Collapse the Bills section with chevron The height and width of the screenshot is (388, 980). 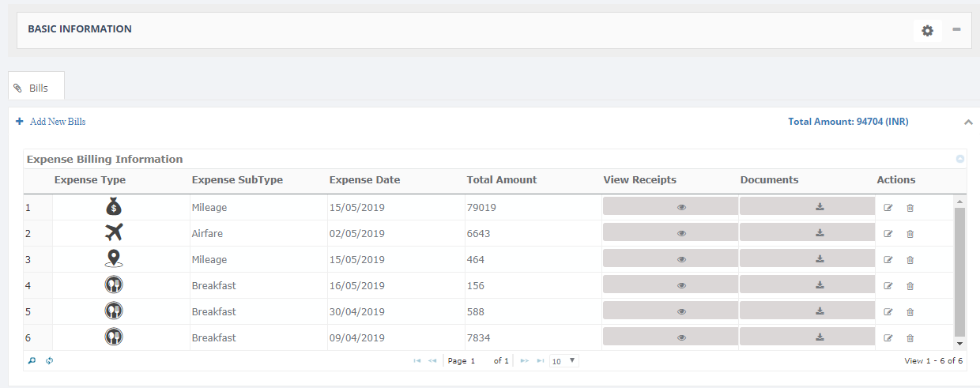[x=967, y=122]
